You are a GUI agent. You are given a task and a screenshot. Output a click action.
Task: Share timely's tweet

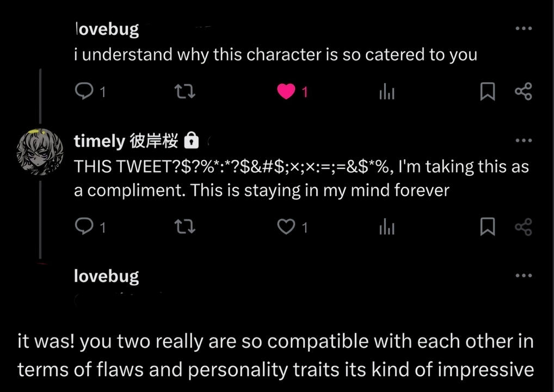click(x=523, y=226)
